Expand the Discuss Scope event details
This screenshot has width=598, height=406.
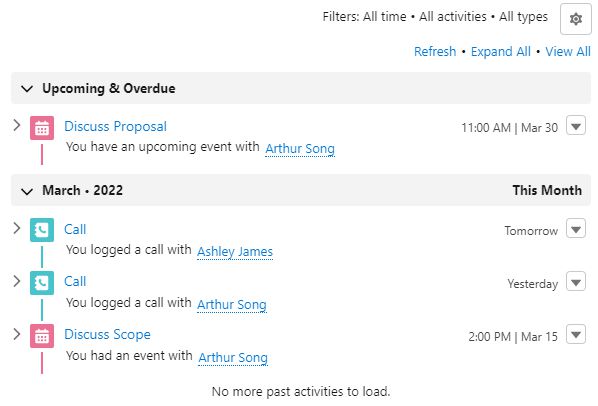[x=16, y=334]
